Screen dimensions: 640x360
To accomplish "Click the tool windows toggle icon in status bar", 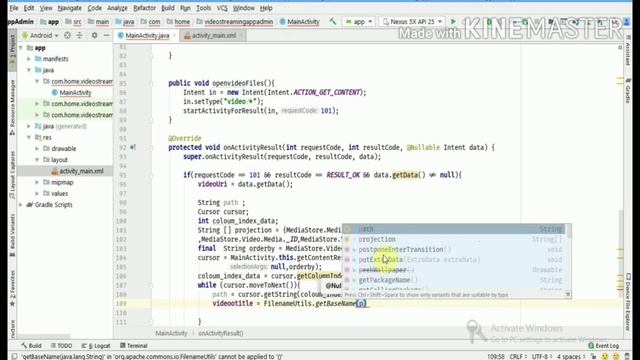I will coord(14,356).
